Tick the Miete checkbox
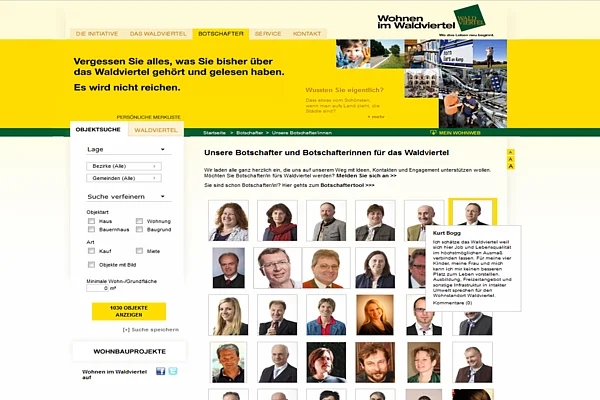 pos(139,251)
